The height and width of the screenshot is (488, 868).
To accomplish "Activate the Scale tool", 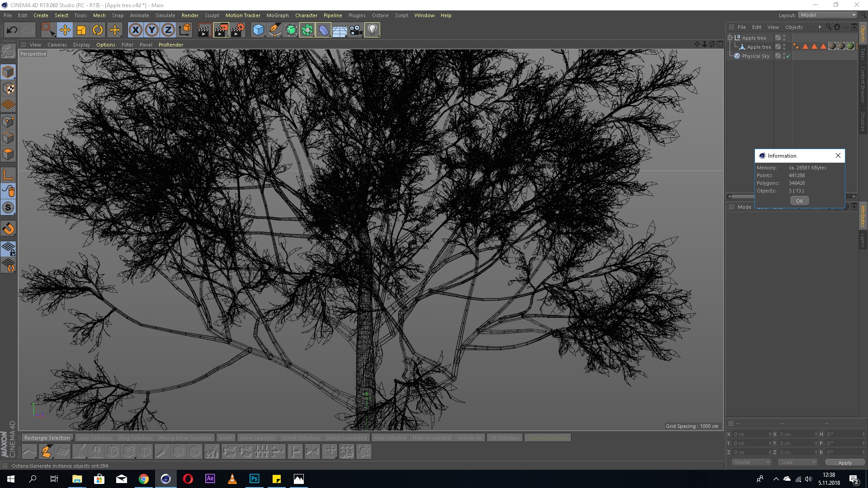I will 81,30.
